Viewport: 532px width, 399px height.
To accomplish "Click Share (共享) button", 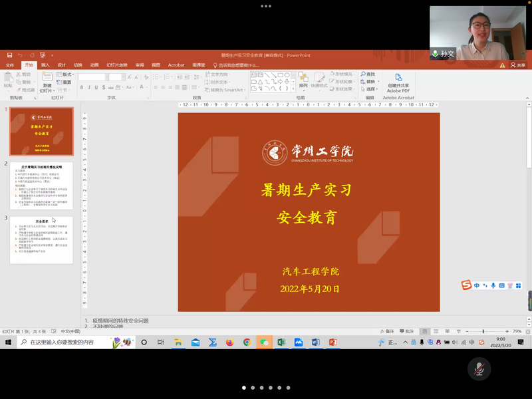I will (x=518, y=65).
